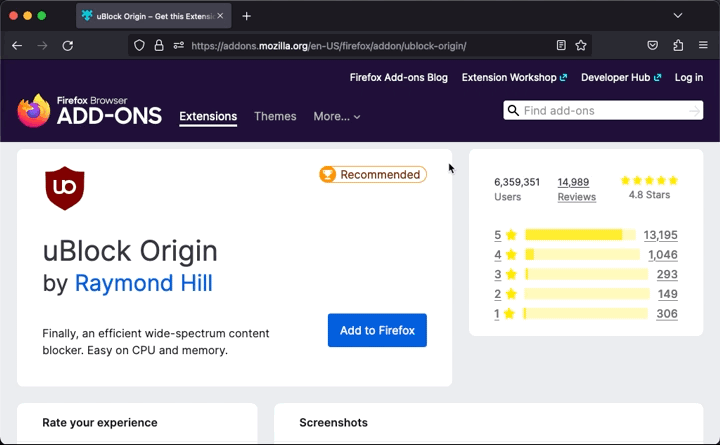Screen dimensions: 720x445
Task: Open the 149 two-star reviews count
Action: (668, 294)
